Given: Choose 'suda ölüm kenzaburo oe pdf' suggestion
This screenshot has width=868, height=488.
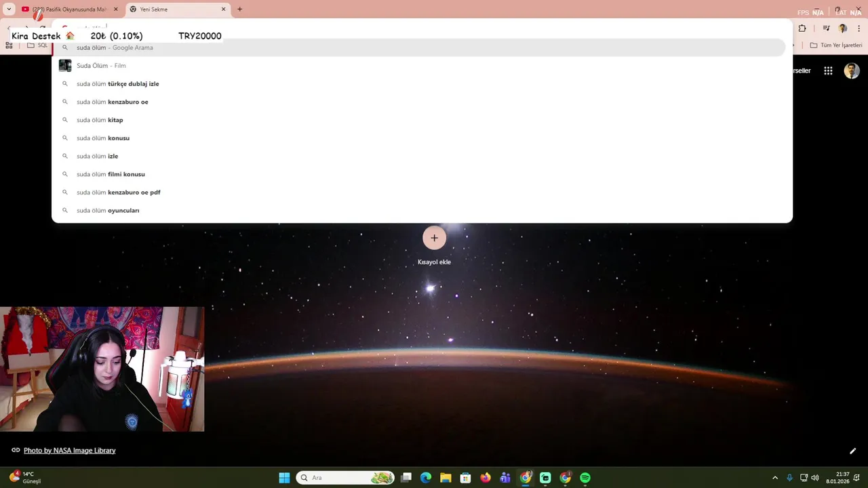Looking at the screenshot, I should [419, 192].
